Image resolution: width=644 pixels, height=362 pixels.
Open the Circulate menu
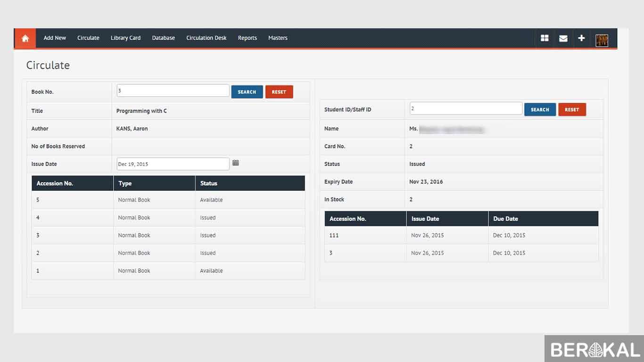click(88, 38)
